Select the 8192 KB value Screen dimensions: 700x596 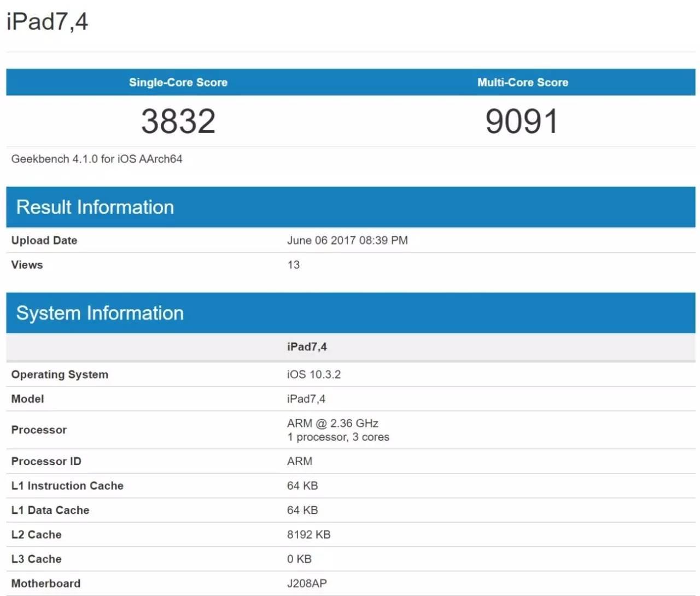309,535
